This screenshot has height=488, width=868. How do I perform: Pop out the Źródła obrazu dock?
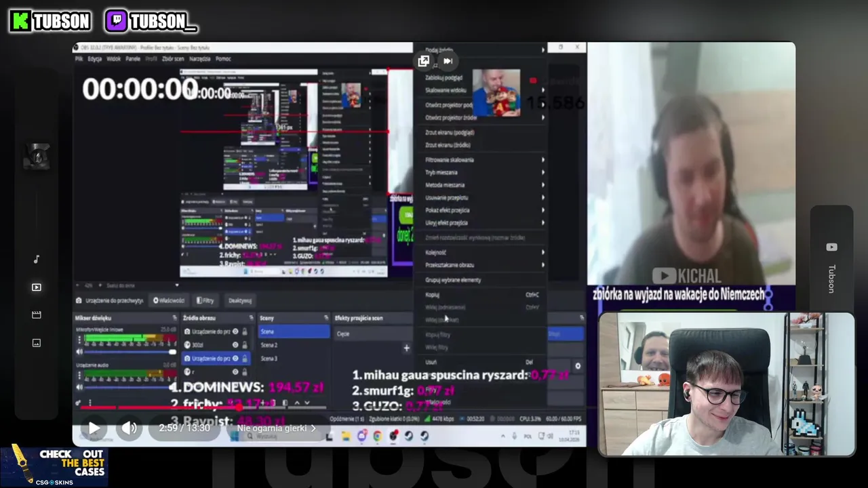(251, 317)
